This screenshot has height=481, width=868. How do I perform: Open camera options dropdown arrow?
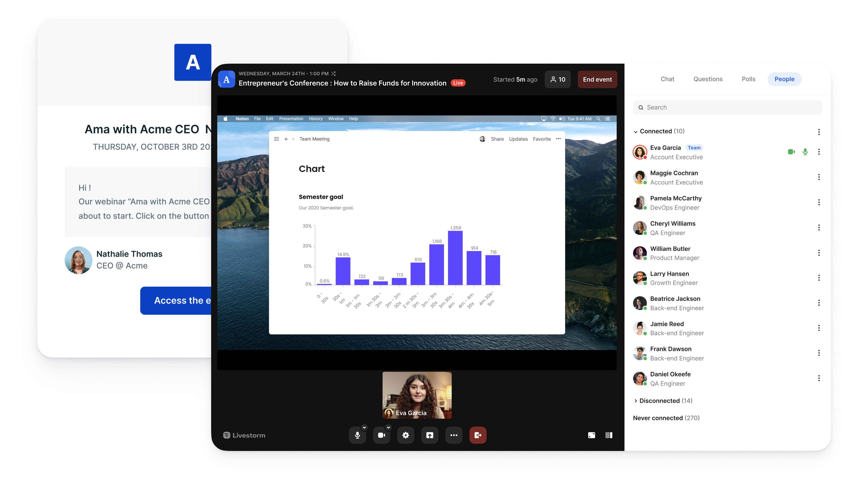[389, 427]
